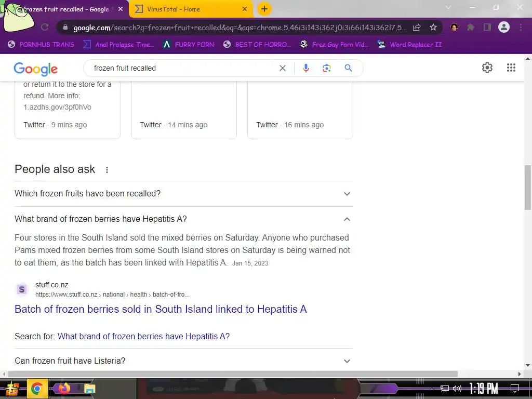Open People also ask three-dot options

pos(107,170)
